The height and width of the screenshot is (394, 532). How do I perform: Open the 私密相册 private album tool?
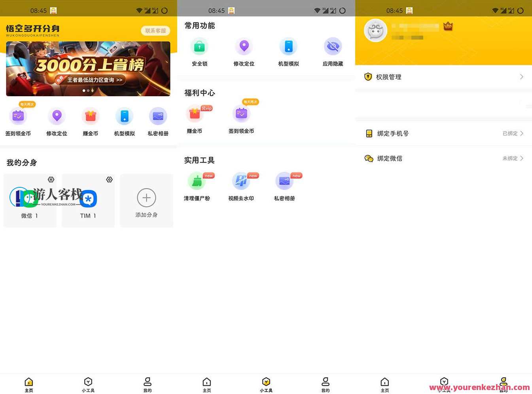286,181
